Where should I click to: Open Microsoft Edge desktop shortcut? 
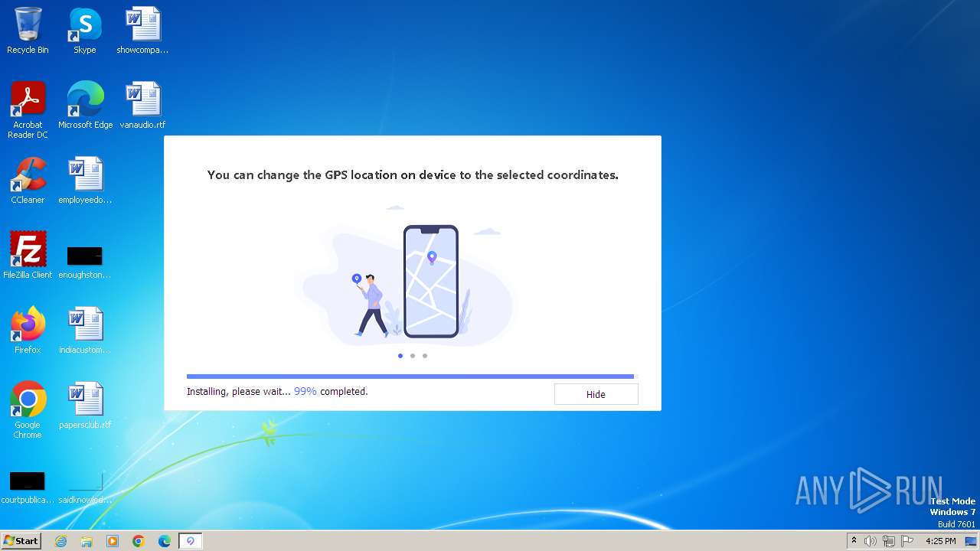point(85,106)
